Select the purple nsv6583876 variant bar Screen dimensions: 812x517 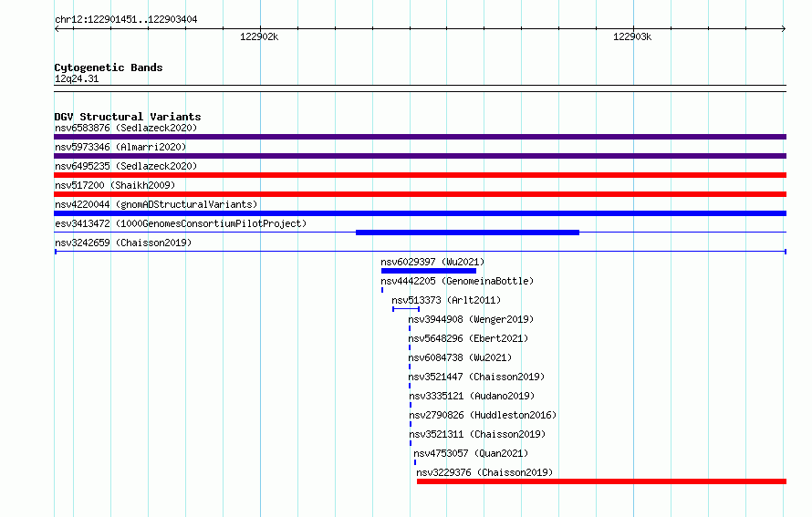point(420,137)
